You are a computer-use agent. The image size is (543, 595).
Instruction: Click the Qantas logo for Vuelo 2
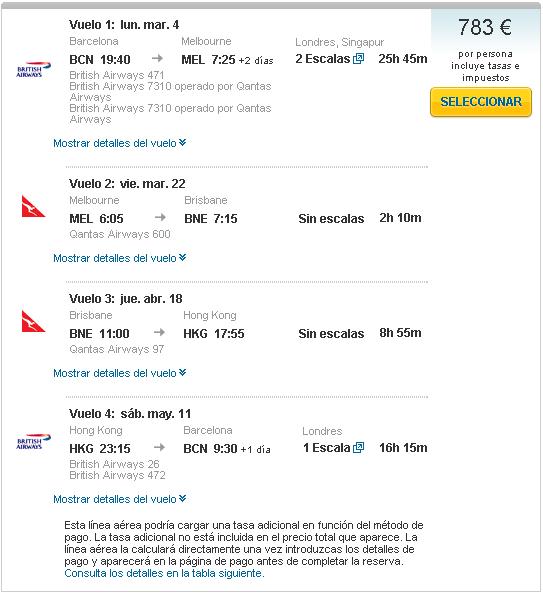[x=33, y=206]
